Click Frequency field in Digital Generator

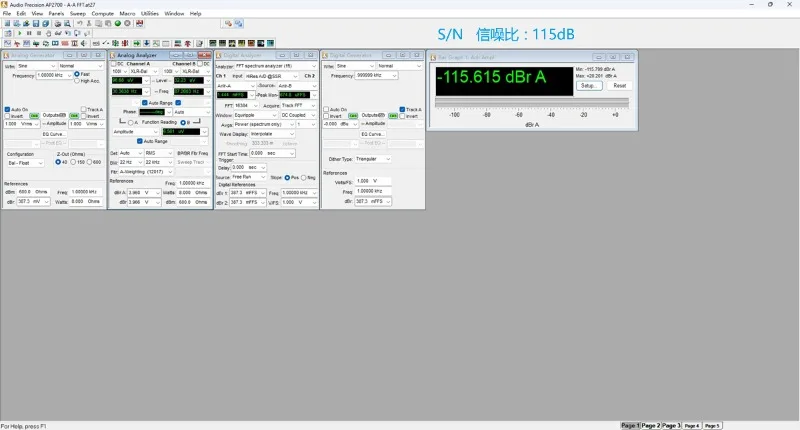(376, 75)
